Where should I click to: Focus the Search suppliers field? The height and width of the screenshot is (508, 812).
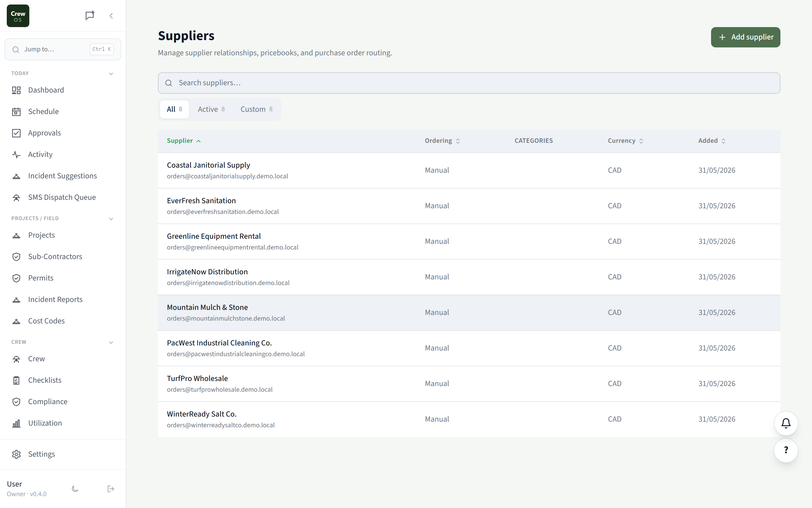(x=469, y=83)
